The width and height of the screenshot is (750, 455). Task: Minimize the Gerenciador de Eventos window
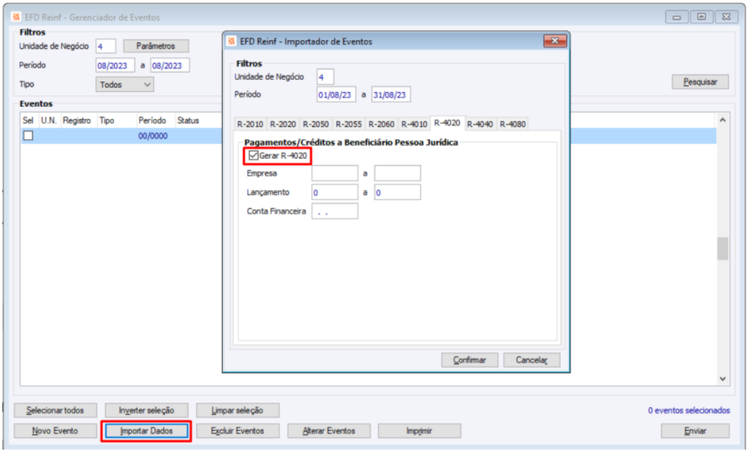click(676, 17)
